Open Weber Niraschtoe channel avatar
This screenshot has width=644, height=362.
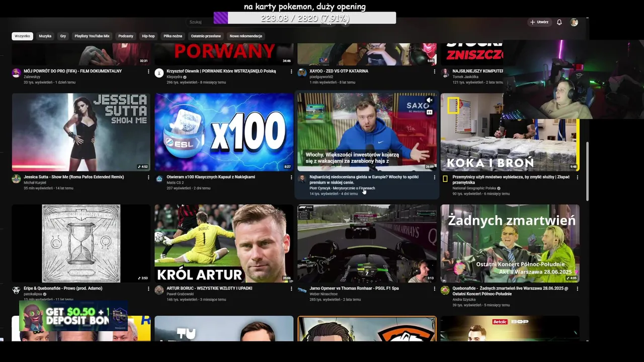(x=302, y=291)
